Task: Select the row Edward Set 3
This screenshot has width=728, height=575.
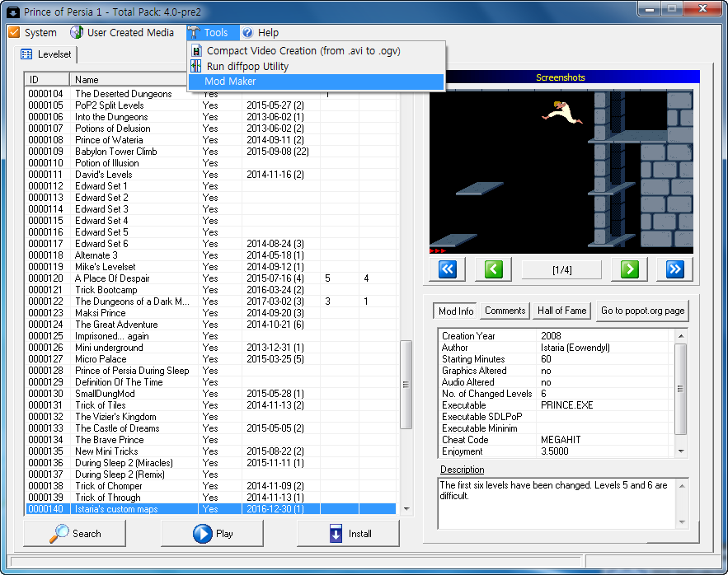Action: 211,209
